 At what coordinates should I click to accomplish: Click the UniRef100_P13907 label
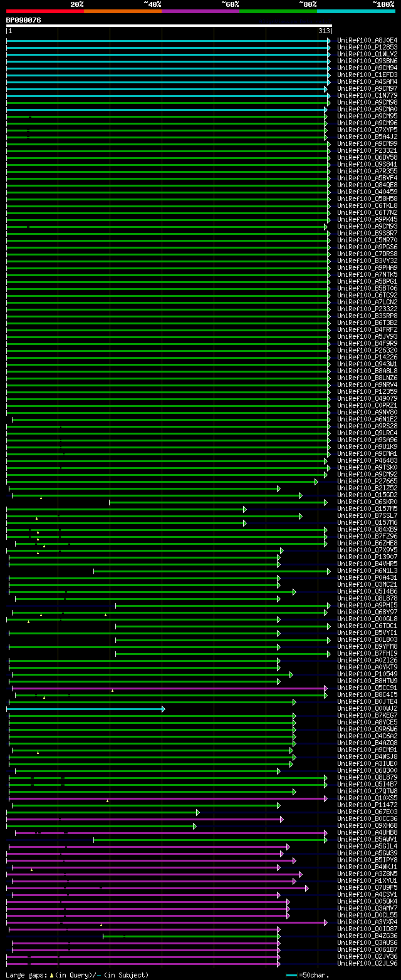[367, 557]
